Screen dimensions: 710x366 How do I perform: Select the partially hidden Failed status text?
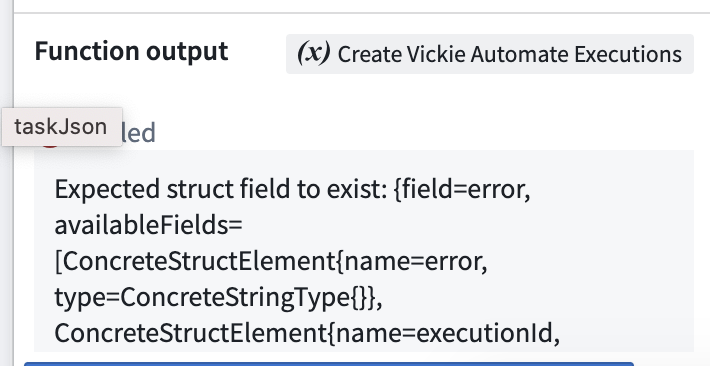coord(139,133)
